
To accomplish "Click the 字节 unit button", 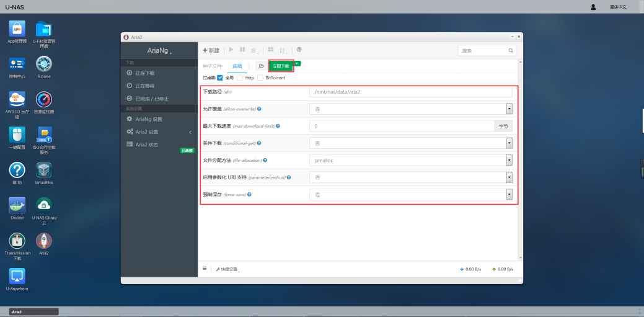I will tap(503, 126).
